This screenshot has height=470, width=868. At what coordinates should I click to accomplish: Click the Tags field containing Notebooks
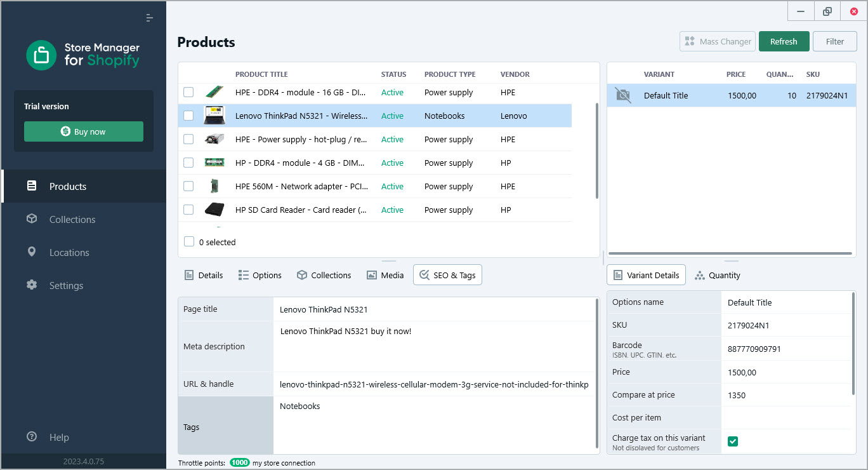[x=434, y=425]
